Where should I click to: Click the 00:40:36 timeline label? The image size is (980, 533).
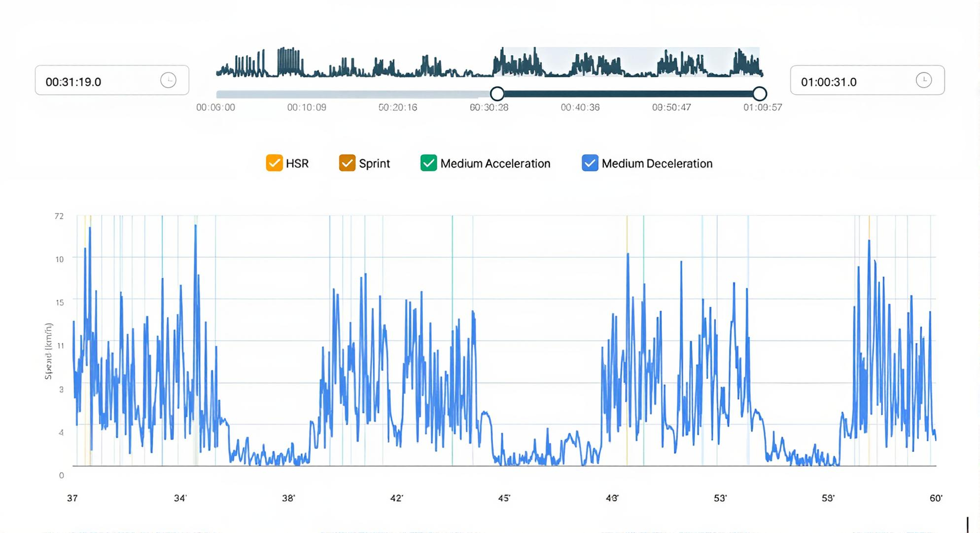(580, 107)
